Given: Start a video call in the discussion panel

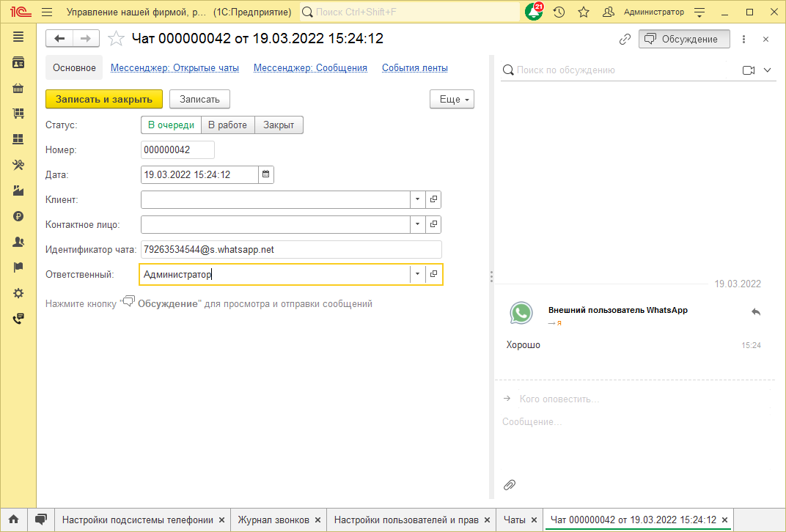Looking at the screenshot, I should [x=747, y=70].
